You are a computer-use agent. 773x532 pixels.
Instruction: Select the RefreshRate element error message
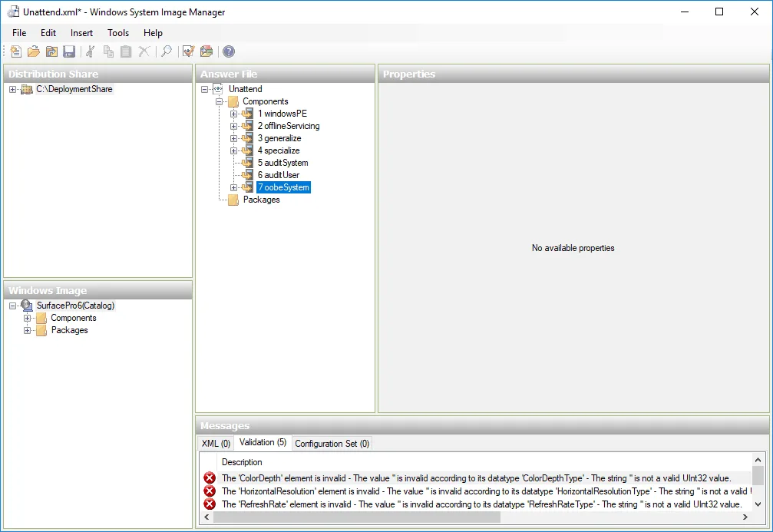click(481, 504)
